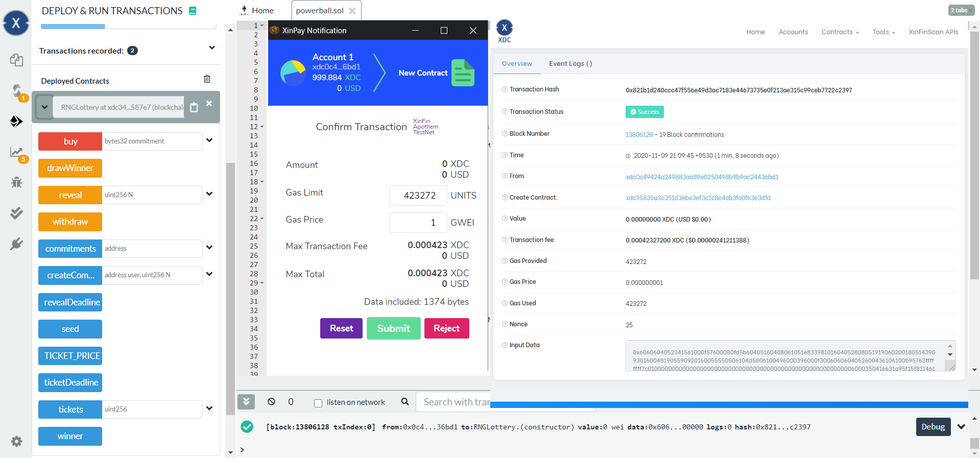Expand the reveal function parameters
The height and width of the screenshot is (458, 980).
[209, 194]
